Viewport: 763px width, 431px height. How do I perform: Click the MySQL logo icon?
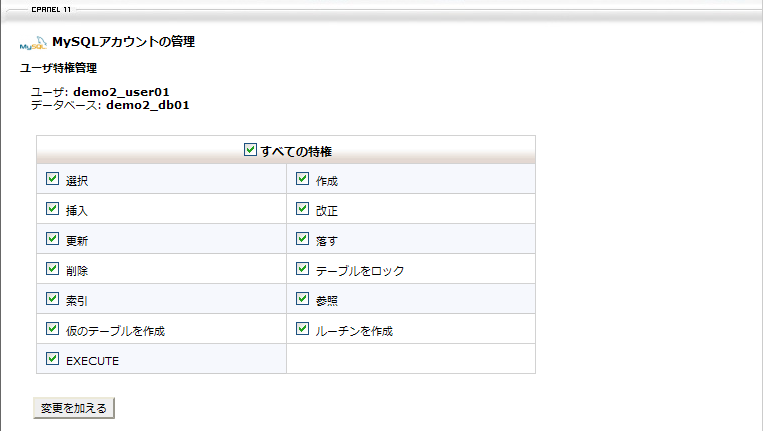tap(33, 44)
